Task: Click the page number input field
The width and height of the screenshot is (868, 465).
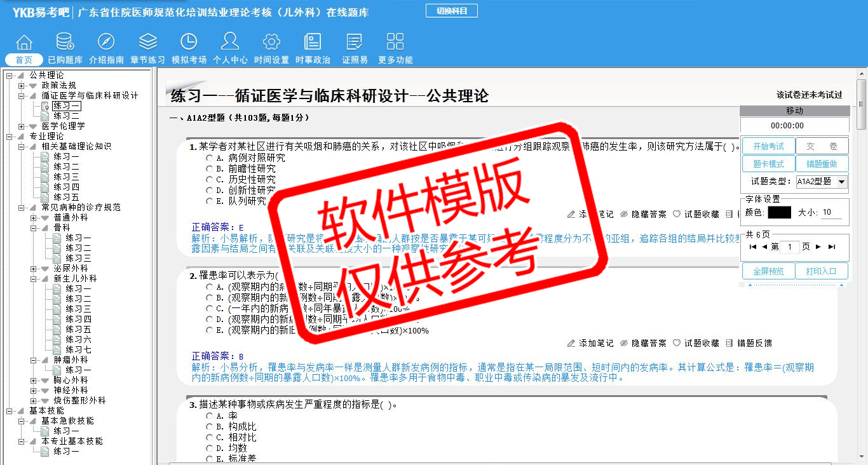Action: (790, 247)
